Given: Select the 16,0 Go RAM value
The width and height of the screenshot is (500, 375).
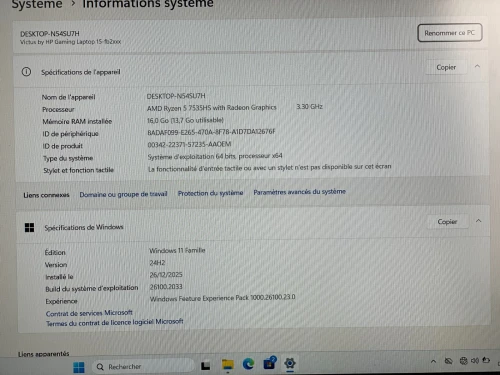Looking at the screenshot, I should [185, 120].
